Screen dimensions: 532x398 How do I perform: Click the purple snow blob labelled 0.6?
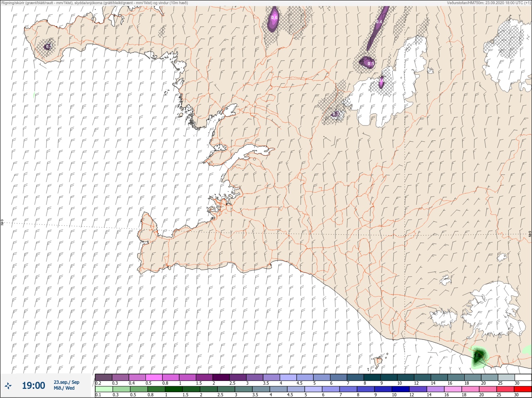point(273,19)
